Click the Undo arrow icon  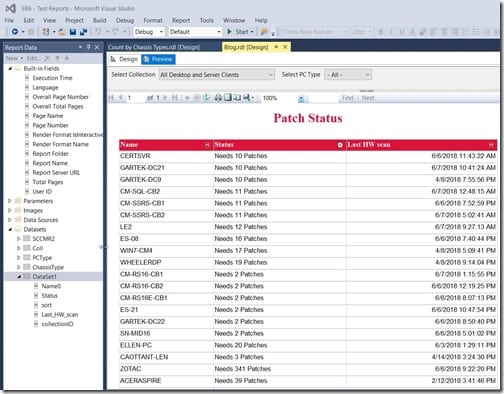[x=98, y=32]
